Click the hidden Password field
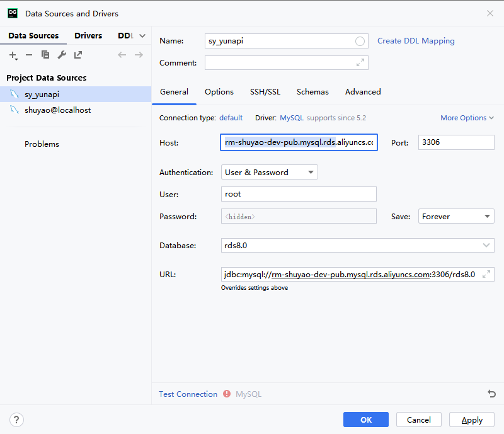This screenshot has height=434, width=504. [299, 216]
